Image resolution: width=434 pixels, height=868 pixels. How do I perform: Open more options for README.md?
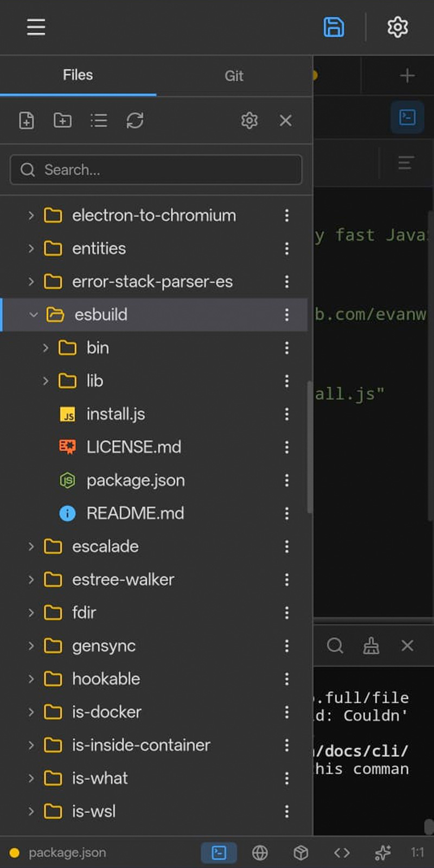tap(286, 513)
